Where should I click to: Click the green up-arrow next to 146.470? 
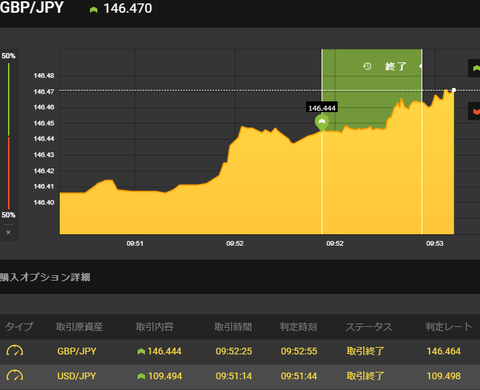94,10
